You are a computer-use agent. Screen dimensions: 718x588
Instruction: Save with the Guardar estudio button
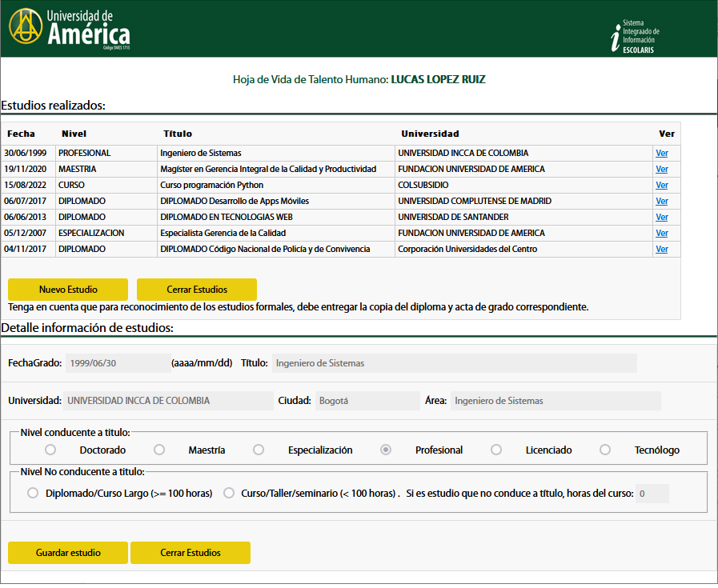[x=68, y=552]
